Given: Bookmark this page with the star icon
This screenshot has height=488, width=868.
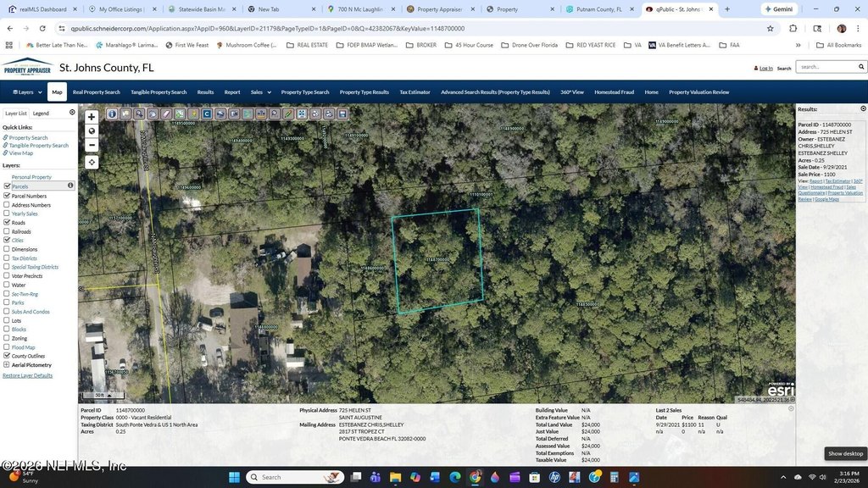Looking at the screenshot, I should pyautogui.click(x=770, y=29).
